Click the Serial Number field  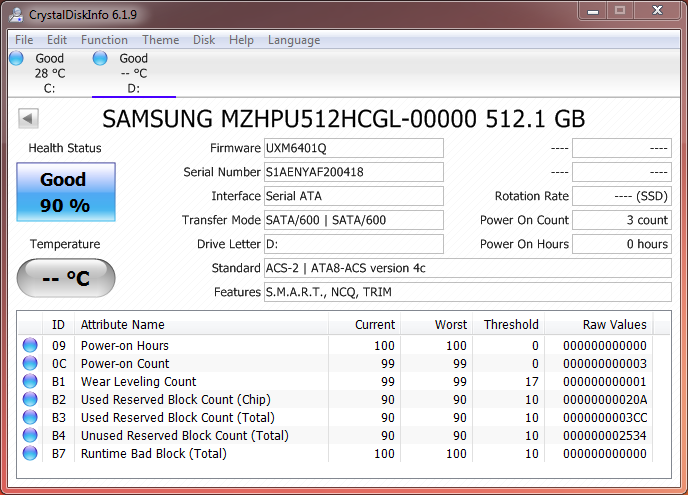[x=353, y=172]
